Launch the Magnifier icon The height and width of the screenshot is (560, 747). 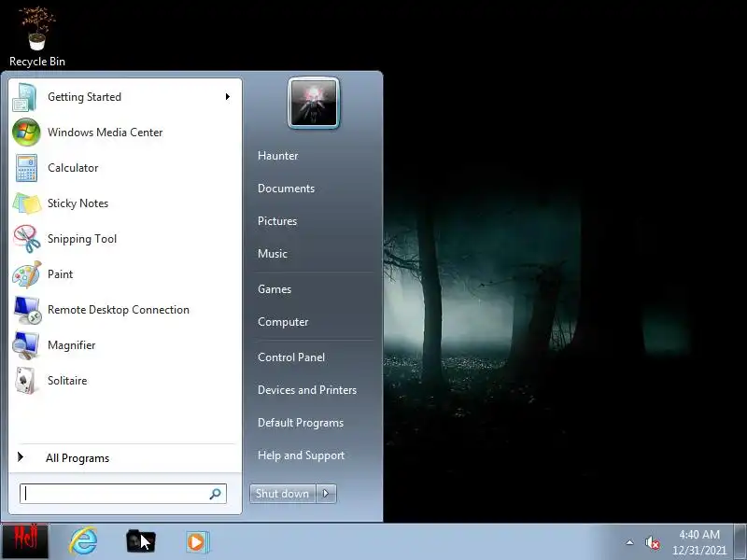(26, 345)
